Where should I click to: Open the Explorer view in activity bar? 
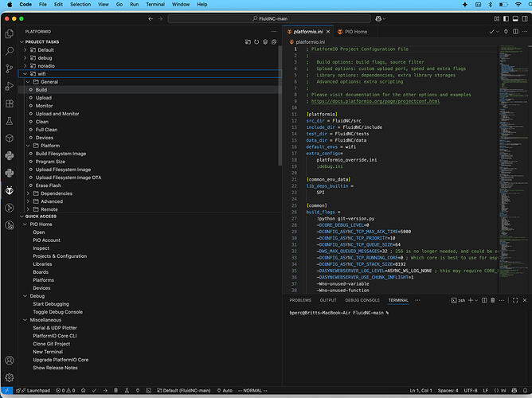click(x=10, y=33)
